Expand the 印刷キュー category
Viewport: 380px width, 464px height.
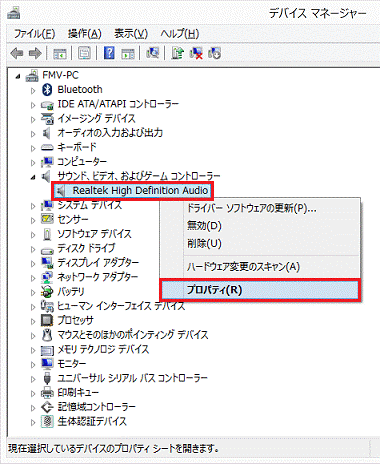(x=33, y=393)
